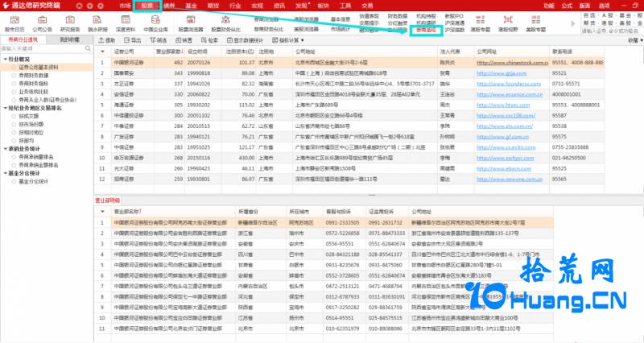This screenshot has width=644, height=343.
Task: Collapse the 承销业务统计 group
Action: pyautogui.click(x=6, y=149)
